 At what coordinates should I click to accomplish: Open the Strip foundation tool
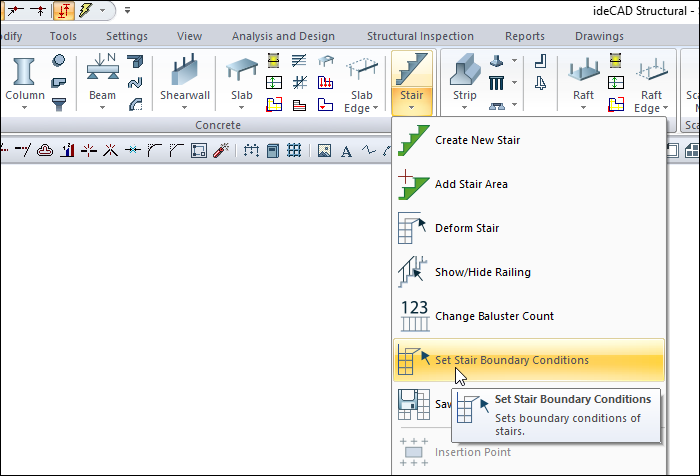click(465, 82)
